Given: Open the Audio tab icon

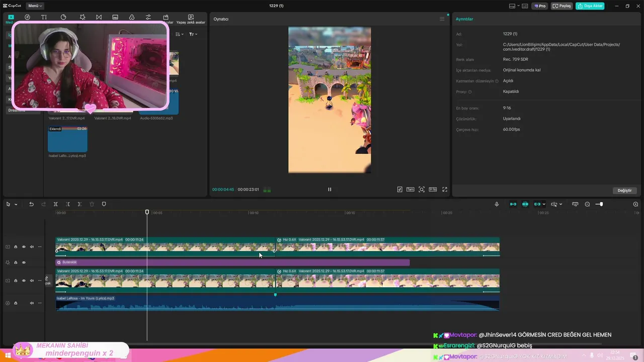Looking at the screenshot, I should point(27,17).
